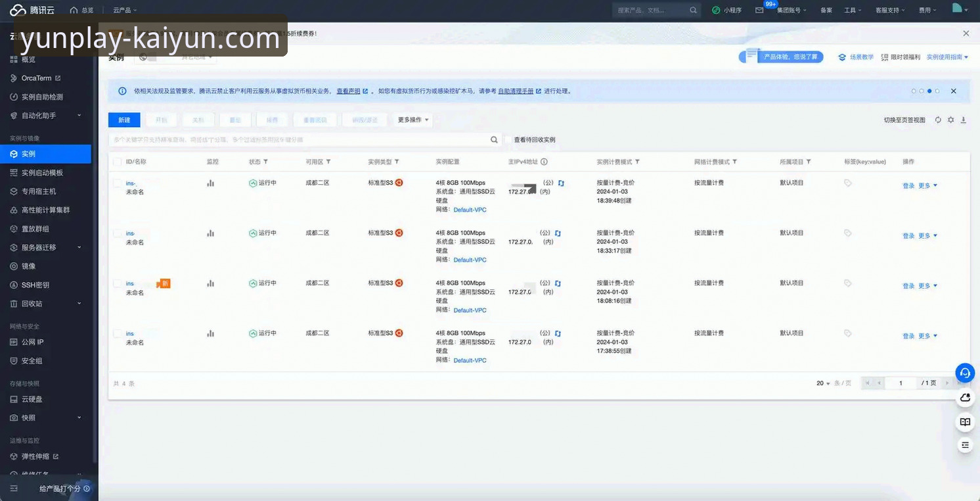Open table column settings gear icon
Viewport: 980px width, 501px height.
(950, 120)
